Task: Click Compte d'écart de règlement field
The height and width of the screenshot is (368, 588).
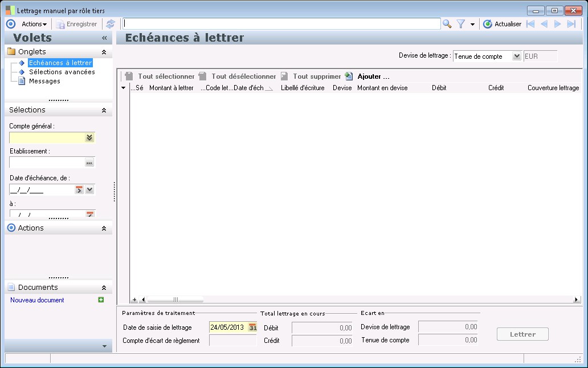Action: 233,341
